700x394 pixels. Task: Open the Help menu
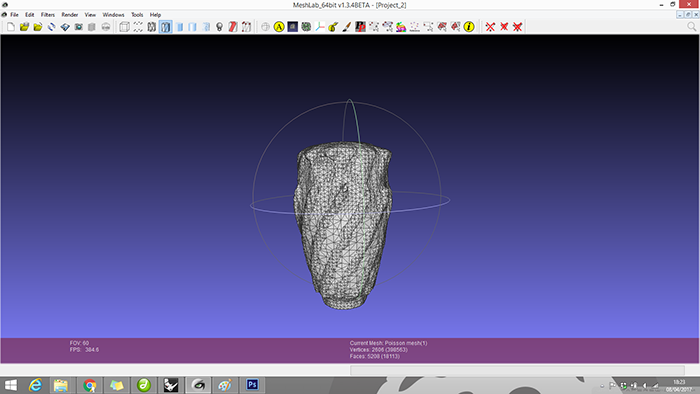(155, 15)
